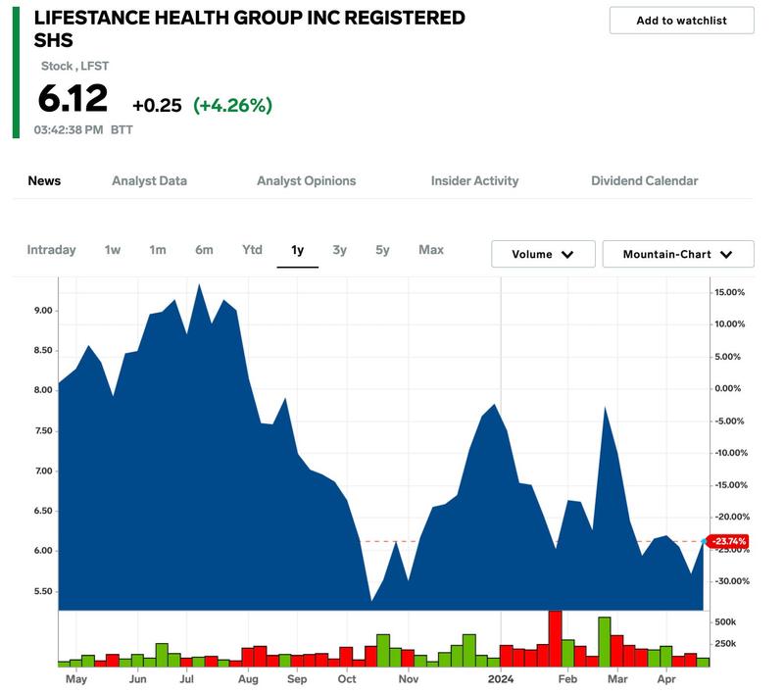The width and height of the screenshot is (784, 694).
Task: Expand the Volume dropdown
Action: (543, 254)
